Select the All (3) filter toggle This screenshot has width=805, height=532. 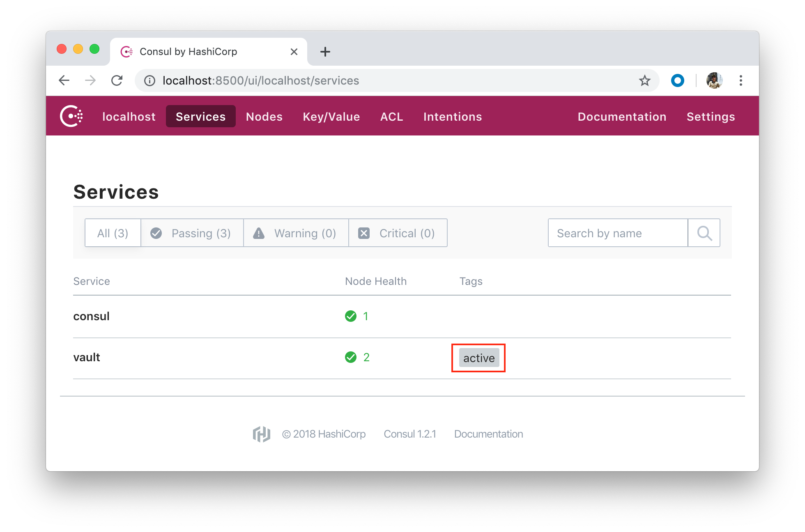[x=112, y=233]
